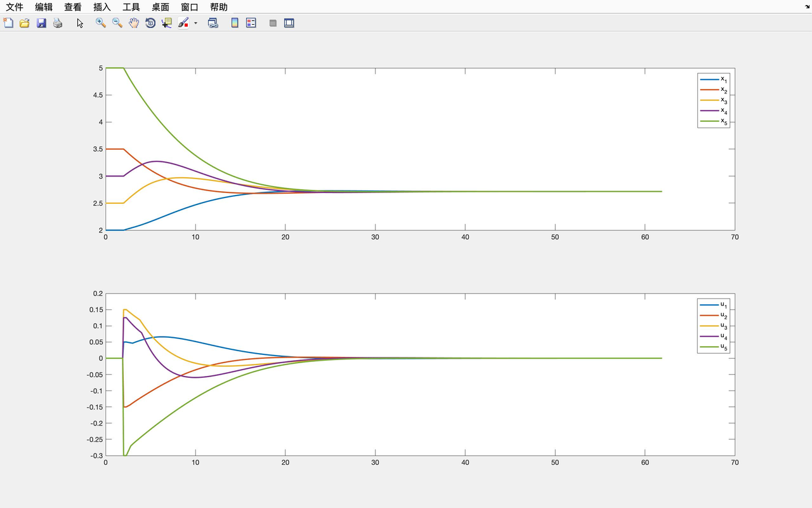Click the 4.5 y-axis label of the upper plot

pos(98,95)
